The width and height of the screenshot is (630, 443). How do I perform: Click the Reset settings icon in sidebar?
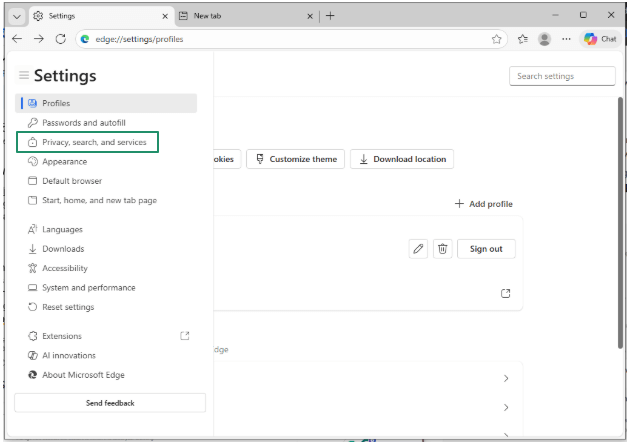click(x=33, y=307)
